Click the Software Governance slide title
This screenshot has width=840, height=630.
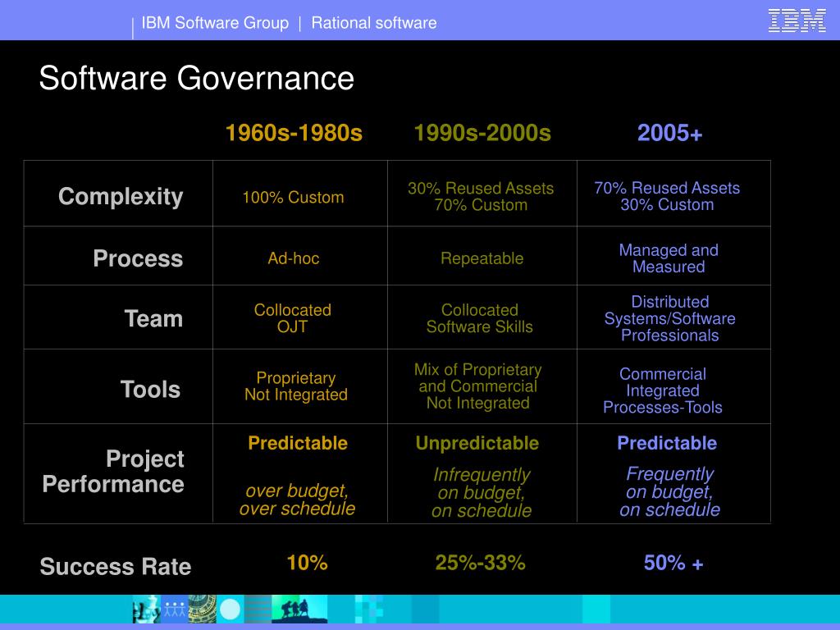coord(197,80)
